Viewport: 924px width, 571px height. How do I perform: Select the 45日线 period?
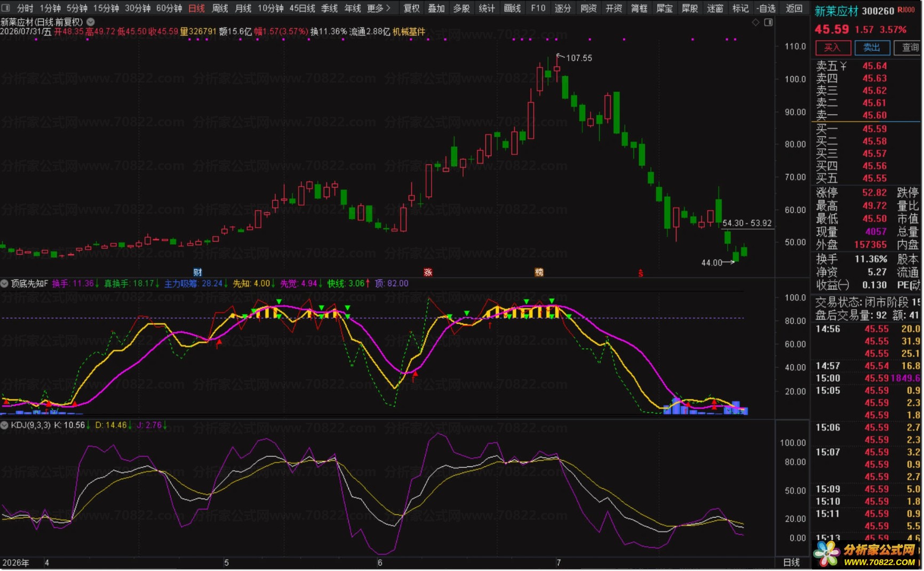point(302,8)
